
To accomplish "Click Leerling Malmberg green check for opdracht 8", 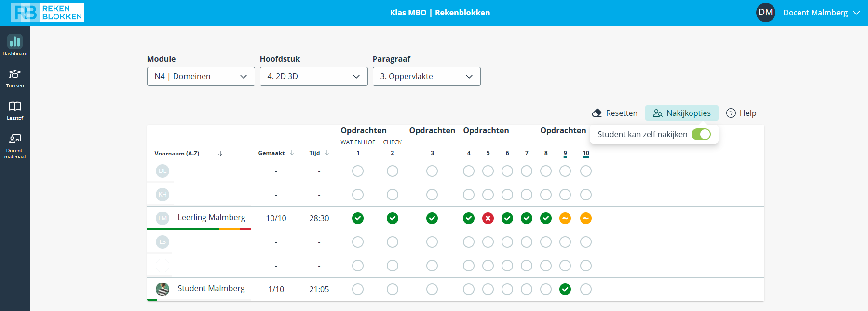I will click(546, 218).
